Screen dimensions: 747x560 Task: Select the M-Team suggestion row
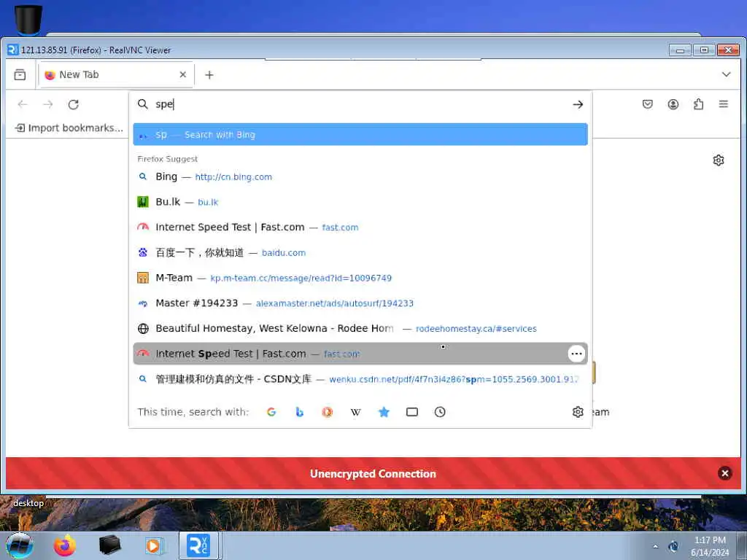[x=360, y=278]
